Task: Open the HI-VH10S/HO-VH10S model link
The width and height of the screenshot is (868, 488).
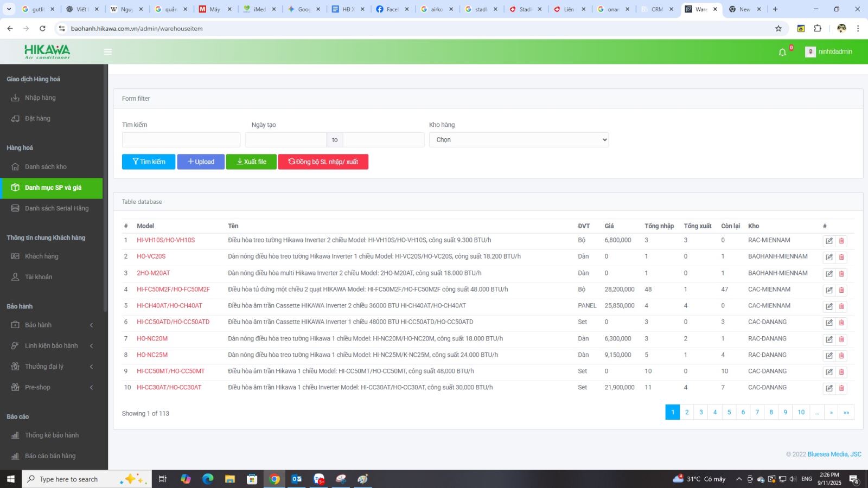Action: 165,240
